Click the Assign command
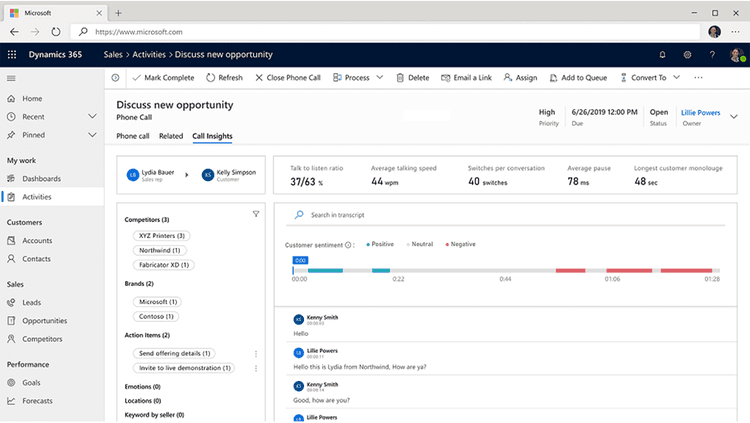 [520, 78]
